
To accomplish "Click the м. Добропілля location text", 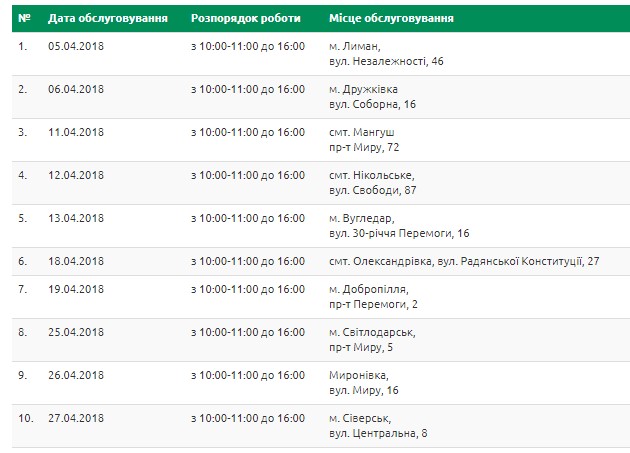I will click(369, 289).
